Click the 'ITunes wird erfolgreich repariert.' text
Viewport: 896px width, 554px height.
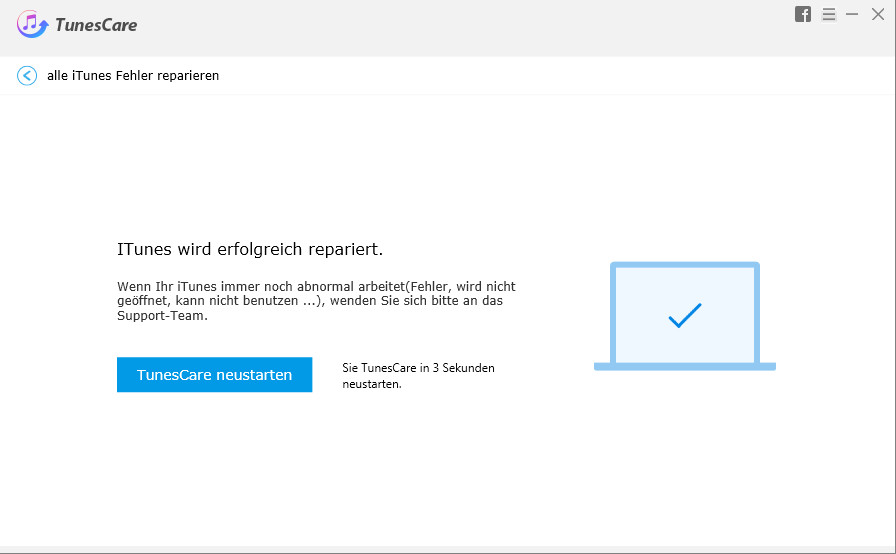(250, 249)
